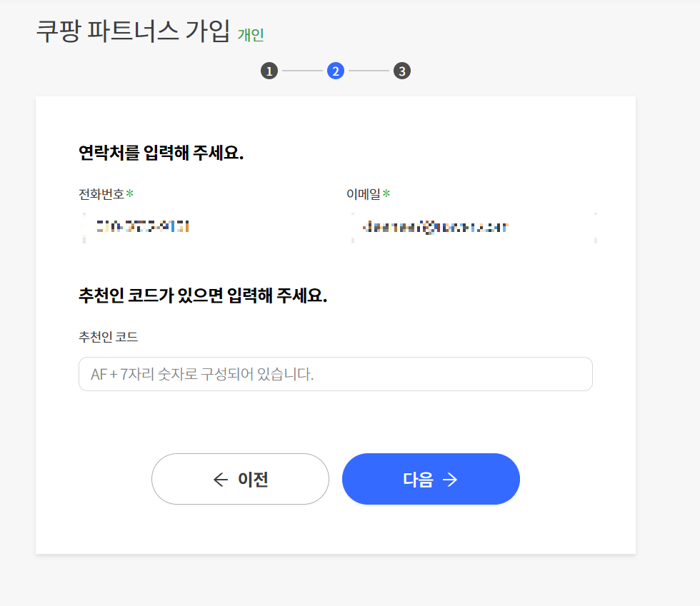Click the 추천인 코드가 있으면 입력해 주세요 heading
Viewport: 700px width, 606px height.
[x=203, y=296]
